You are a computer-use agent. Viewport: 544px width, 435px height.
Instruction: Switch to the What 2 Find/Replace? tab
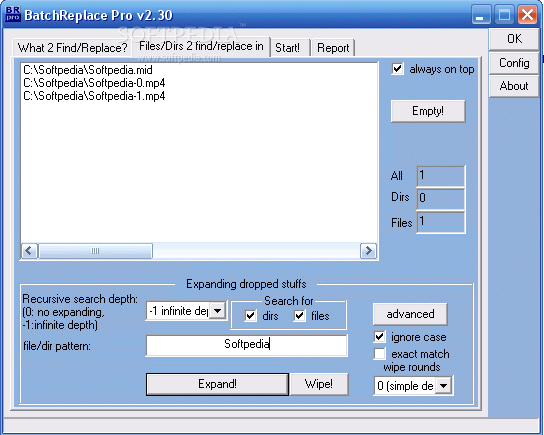pyautogui.click(x=72, y=48)
